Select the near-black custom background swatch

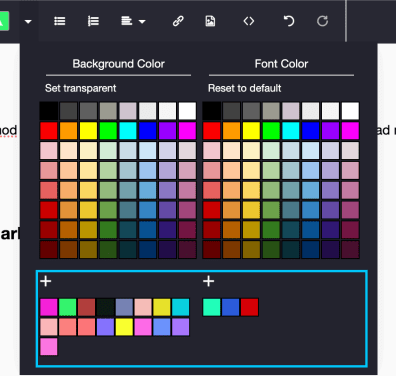(105, 307)
